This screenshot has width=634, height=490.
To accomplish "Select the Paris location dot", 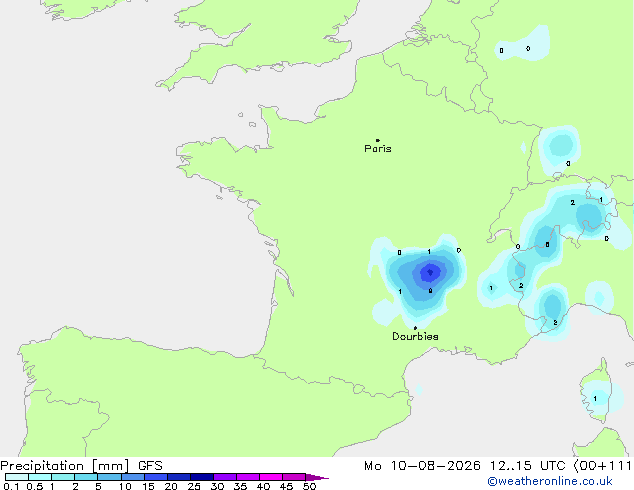I will click(x=378, y=140).
